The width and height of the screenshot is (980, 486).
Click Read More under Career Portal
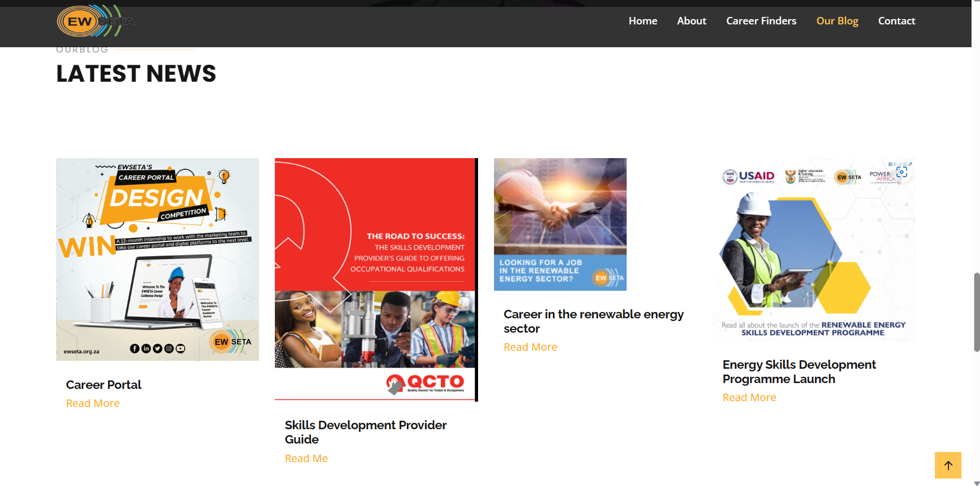point(92,403)
